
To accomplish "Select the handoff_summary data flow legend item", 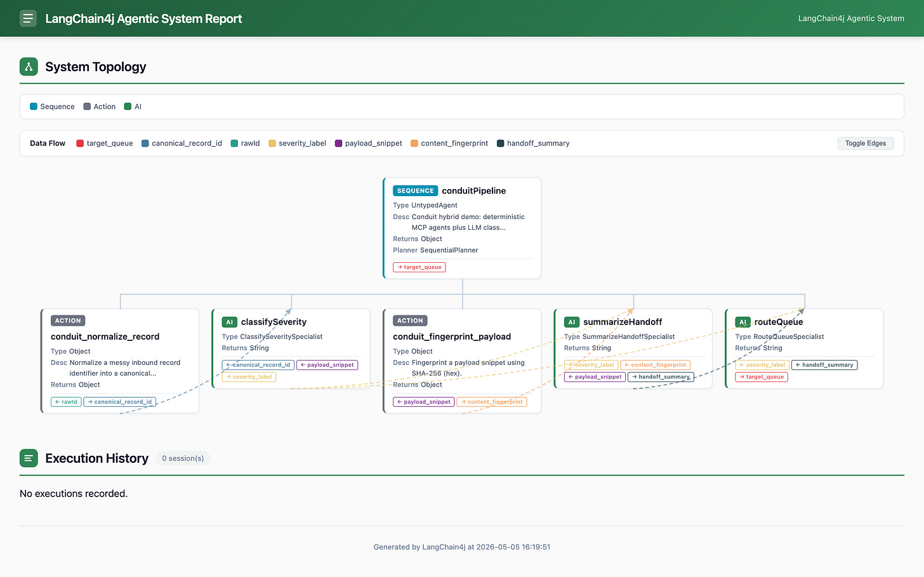I will coord(533,143).
